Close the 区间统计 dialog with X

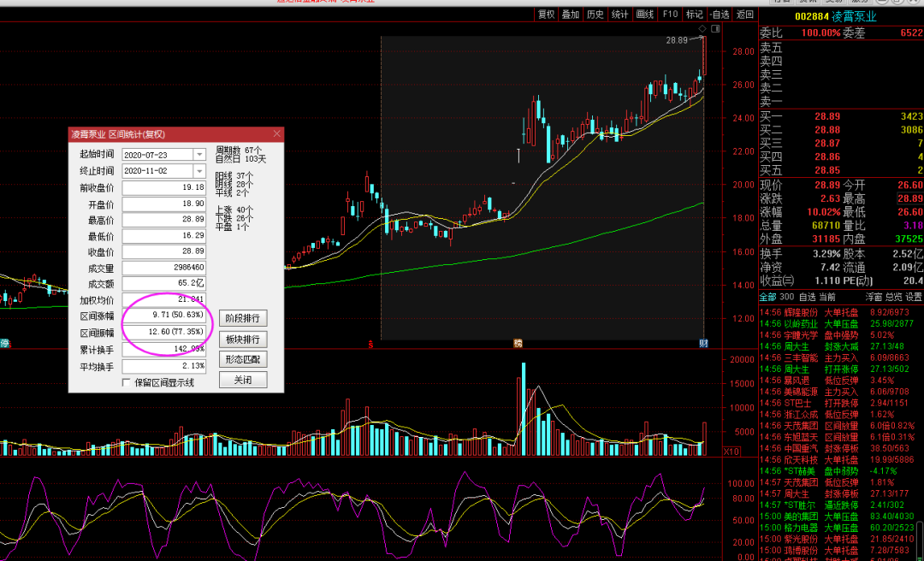click(276, 134)
